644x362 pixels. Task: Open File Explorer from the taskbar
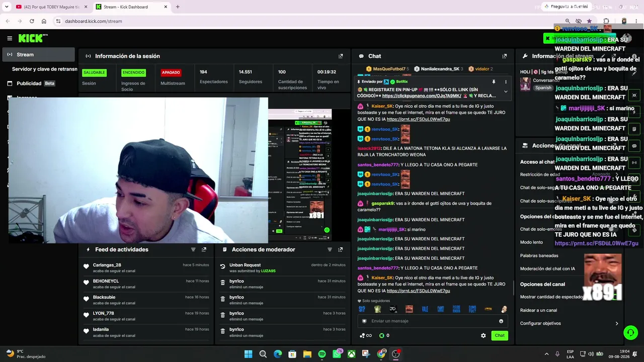tap(307, 354)
